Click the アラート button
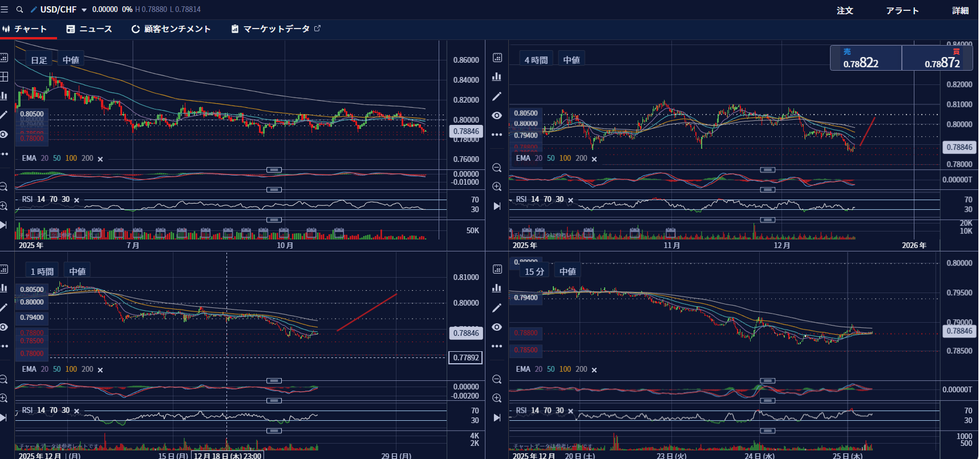The height and width of the screenshot is (459, 980). click(x=902, y=10)
